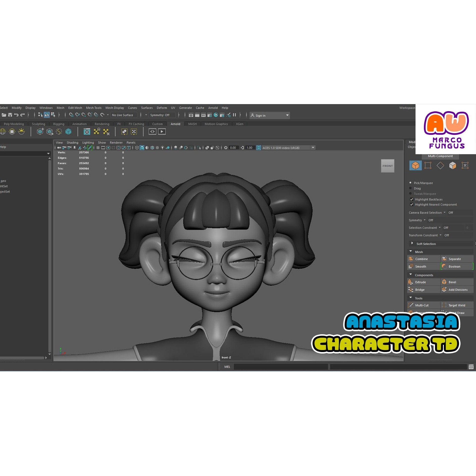476x476 pixels.
Task: Click the Undo arrow icon
Action: click(x=16, y=115)
